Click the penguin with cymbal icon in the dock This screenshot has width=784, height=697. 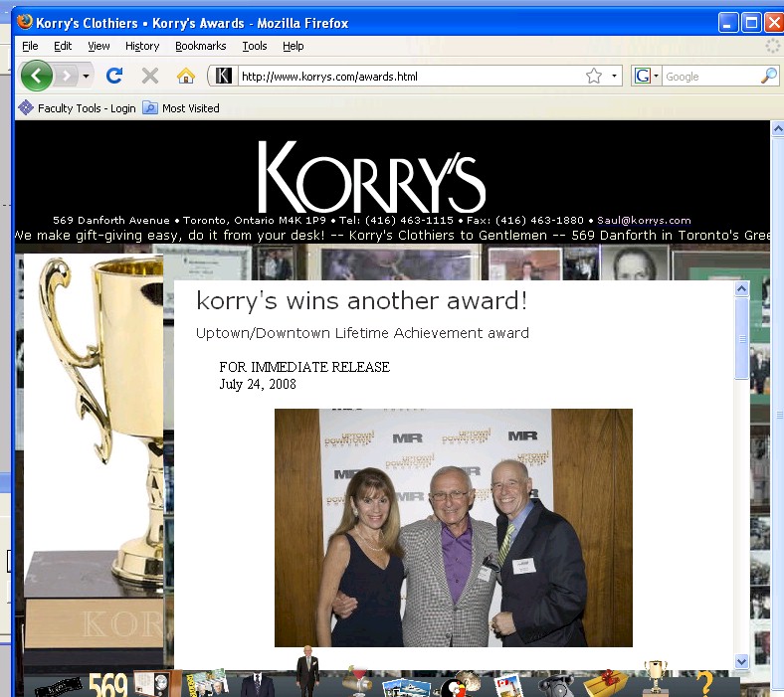point(460,684)
